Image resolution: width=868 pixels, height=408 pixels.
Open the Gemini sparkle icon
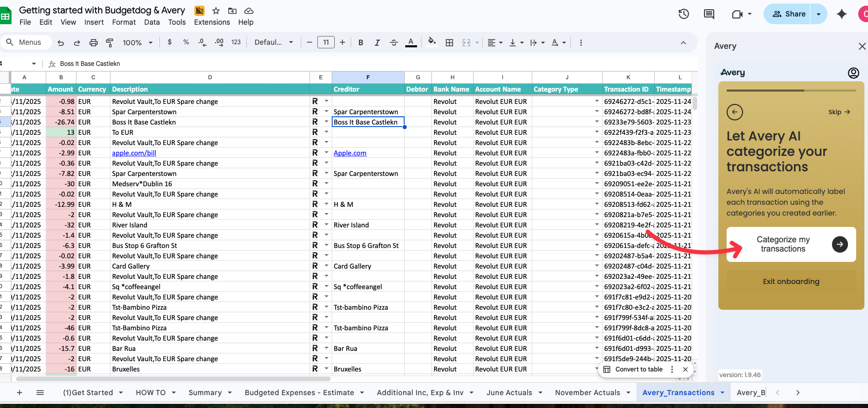pyautogui.click(x=841, y=14)
